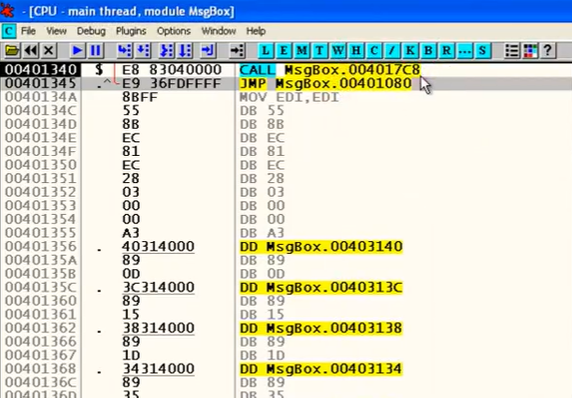Go to address in disassembler icon
Viewport: 572px width, 398px height.
click(237, 50)
